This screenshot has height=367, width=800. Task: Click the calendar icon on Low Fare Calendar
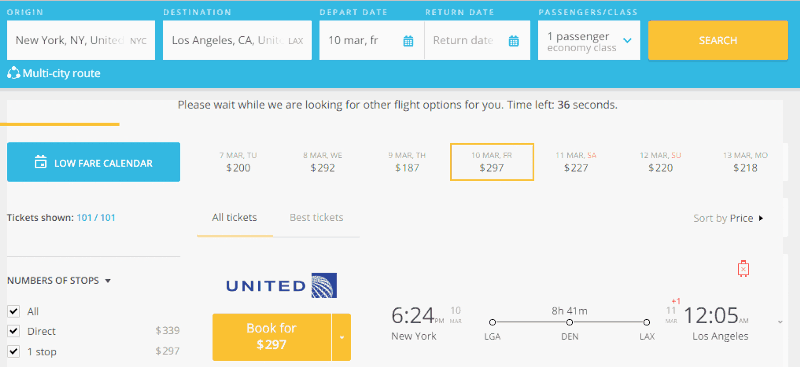pyautogui.click(x=40, y=162)
